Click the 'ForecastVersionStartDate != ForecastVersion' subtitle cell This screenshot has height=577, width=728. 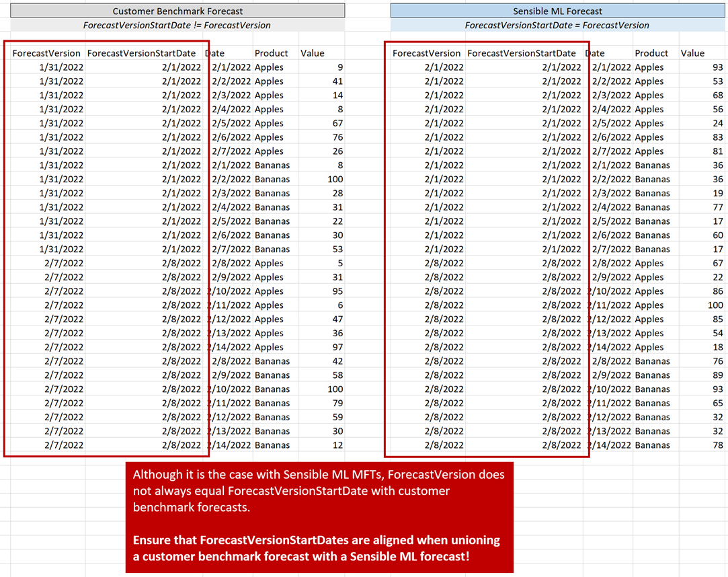point(177,25)
